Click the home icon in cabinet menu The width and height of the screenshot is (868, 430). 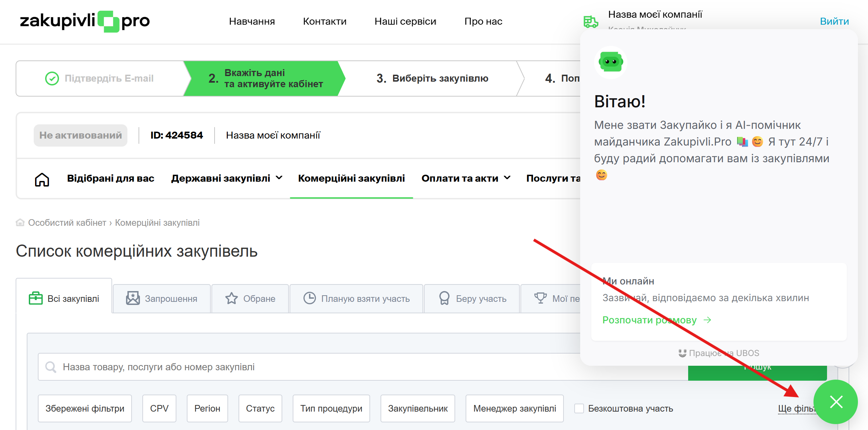[x=42, y=179]
